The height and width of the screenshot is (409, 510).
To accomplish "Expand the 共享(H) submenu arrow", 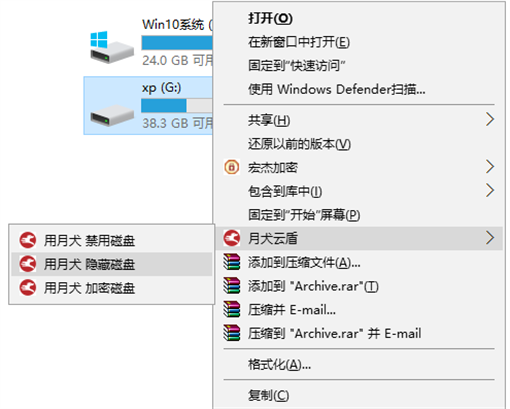I will [x=490, y=119].
